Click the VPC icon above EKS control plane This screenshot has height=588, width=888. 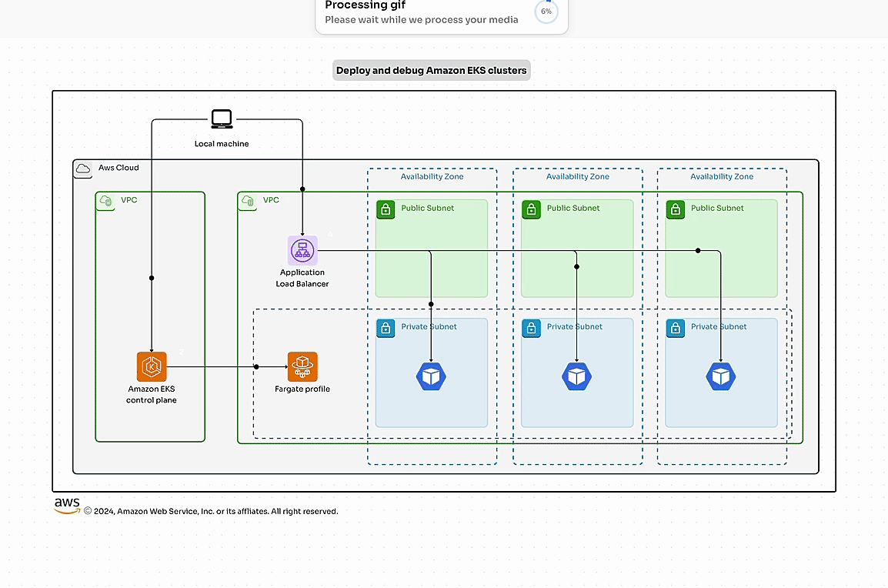pos(106,201)
